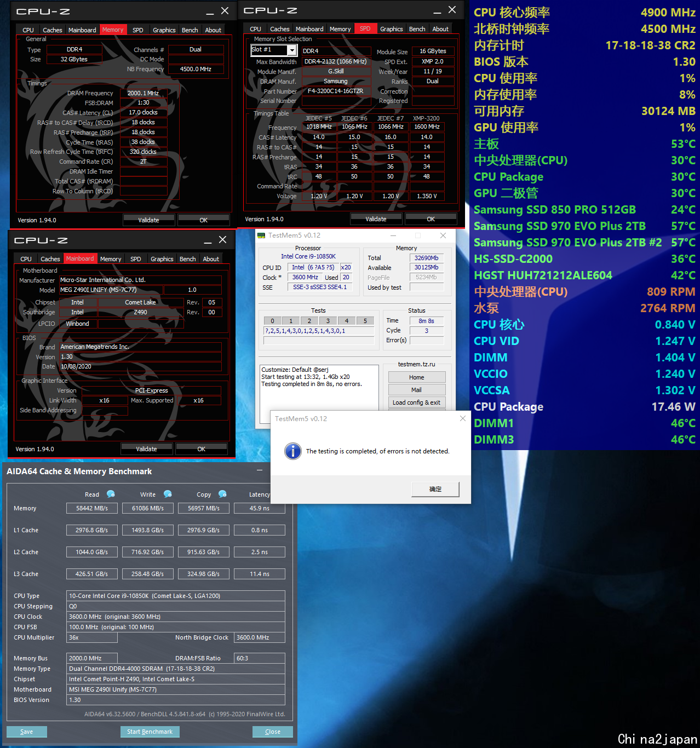Open the Slot #1 dropdown in CPU-Z SPD window

tap(292, 50)
